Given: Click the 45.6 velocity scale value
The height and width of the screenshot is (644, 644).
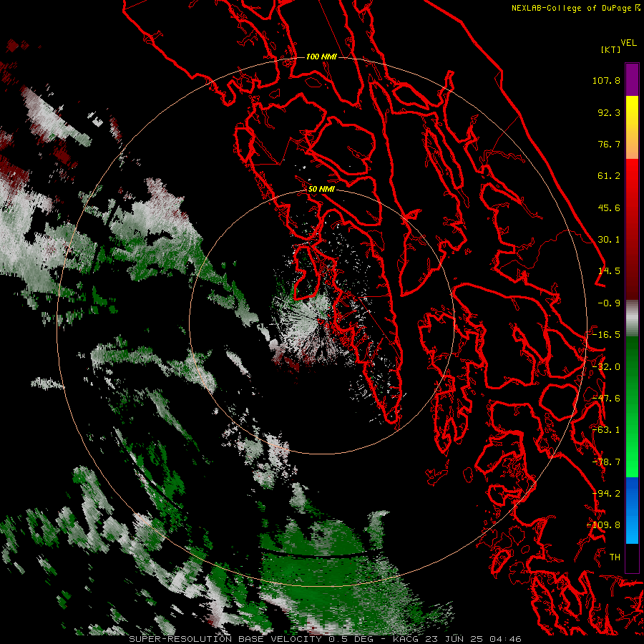Looking at the screenshot, I should point(609,208).
